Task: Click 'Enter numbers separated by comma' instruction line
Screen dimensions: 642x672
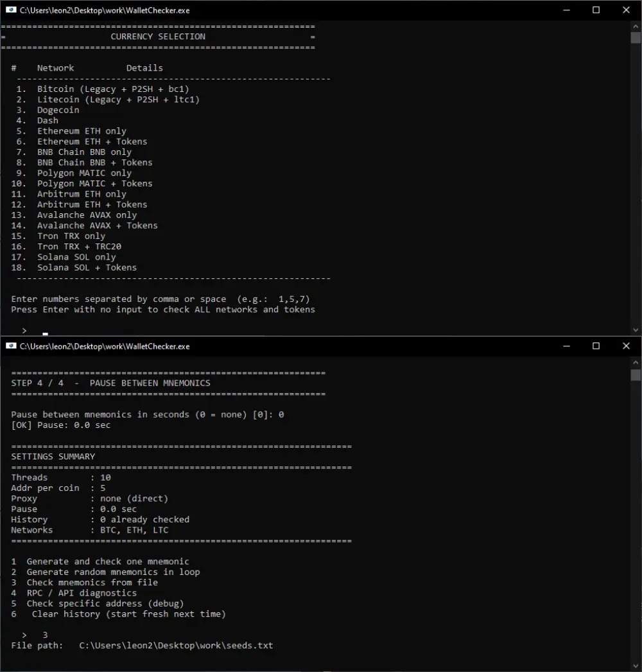Action: tap(160, 299)
